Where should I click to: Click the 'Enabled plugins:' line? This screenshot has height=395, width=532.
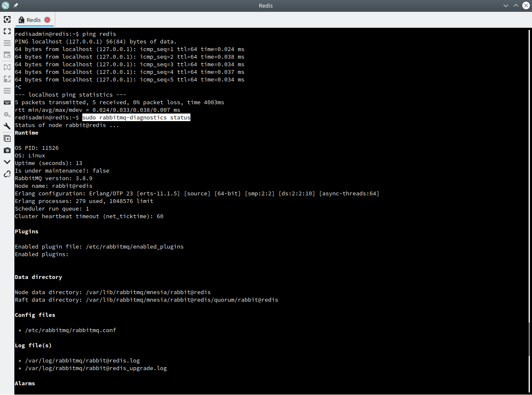tap(42, 254)
